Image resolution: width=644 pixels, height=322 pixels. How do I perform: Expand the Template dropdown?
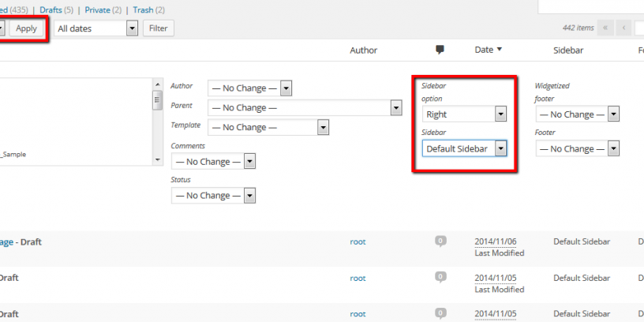(268, 127)
